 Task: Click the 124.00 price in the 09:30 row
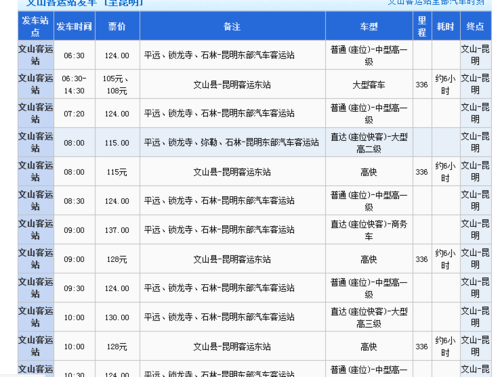pyautogui.click(x=117, y=288)
